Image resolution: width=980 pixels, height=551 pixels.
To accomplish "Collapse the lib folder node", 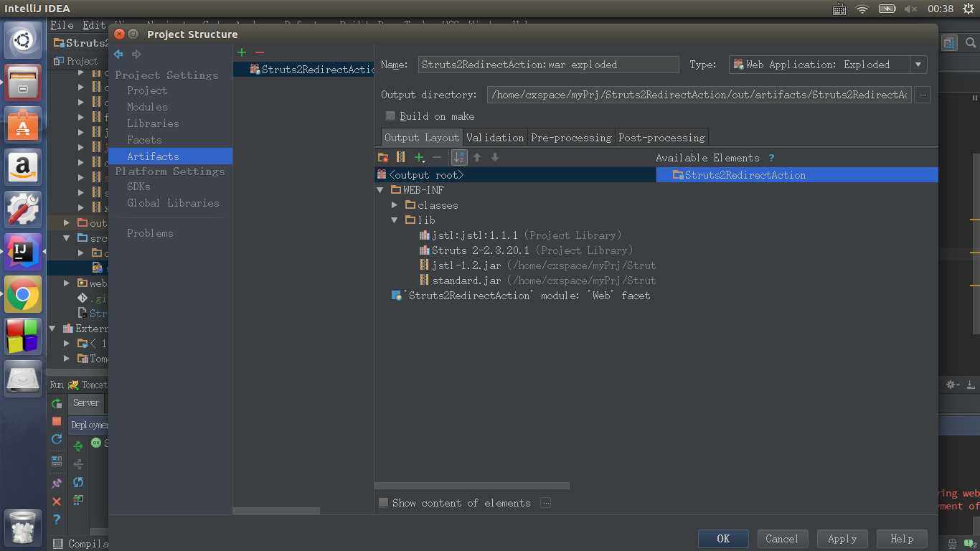I will pyautogui.click(x=395, y=220).
